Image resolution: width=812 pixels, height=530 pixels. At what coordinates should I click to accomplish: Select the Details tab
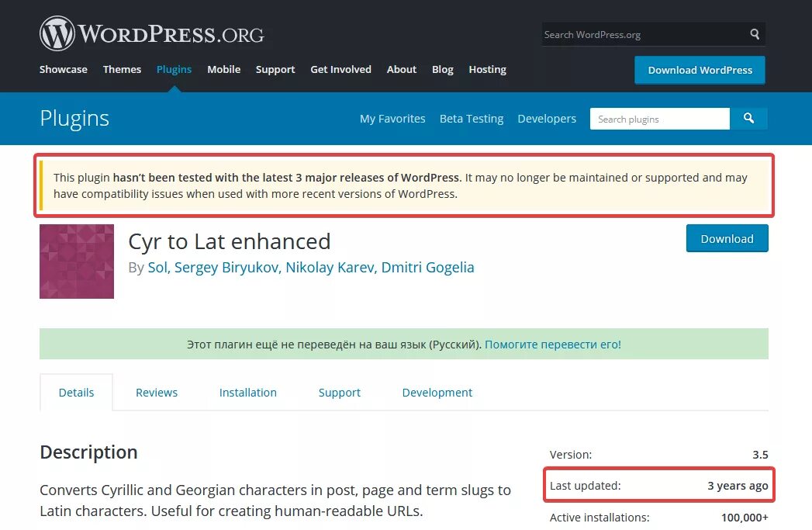(76, 392)
